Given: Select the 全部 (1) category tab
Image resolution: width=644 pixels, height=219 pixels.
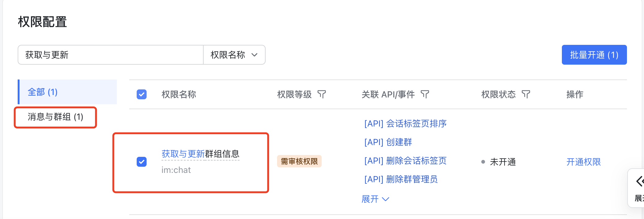Looking at the screenshot, I should 68,92.
